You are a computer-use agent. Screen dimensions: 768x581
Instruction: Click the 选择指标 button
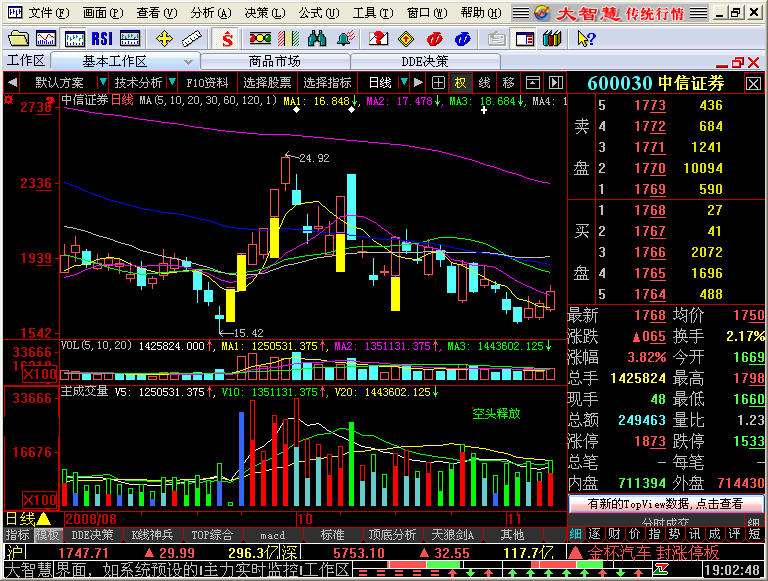point(327,82)
